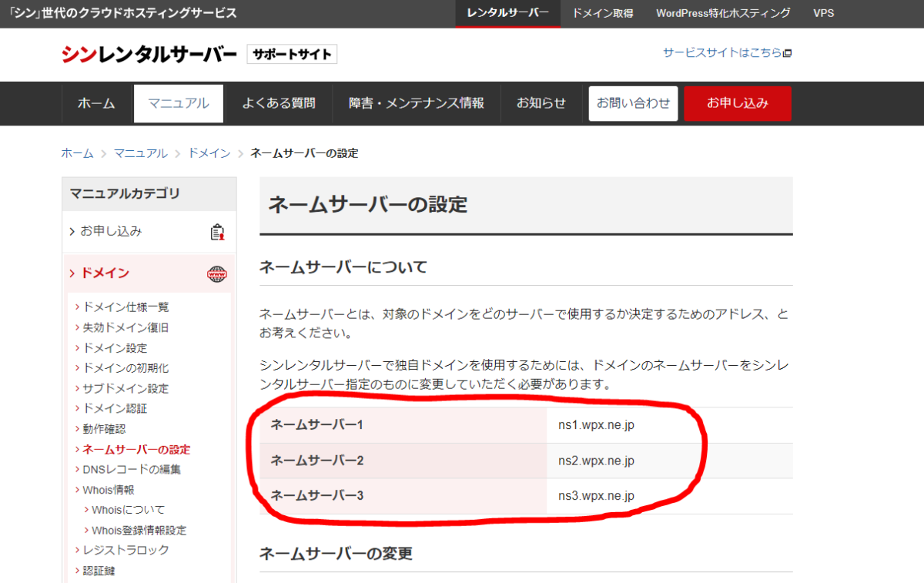Click the お問い合わせ button

click(634, 103)
